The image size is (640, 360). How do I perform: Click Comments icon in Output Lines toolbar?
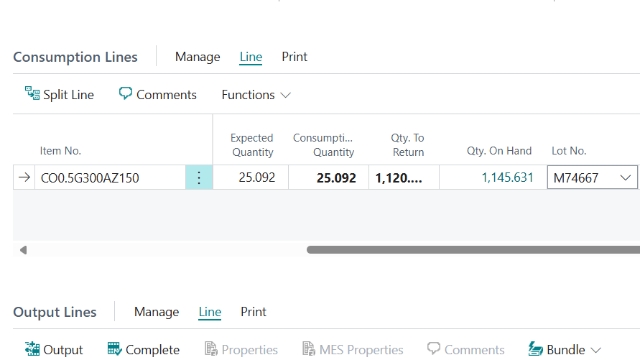[433, 348]
